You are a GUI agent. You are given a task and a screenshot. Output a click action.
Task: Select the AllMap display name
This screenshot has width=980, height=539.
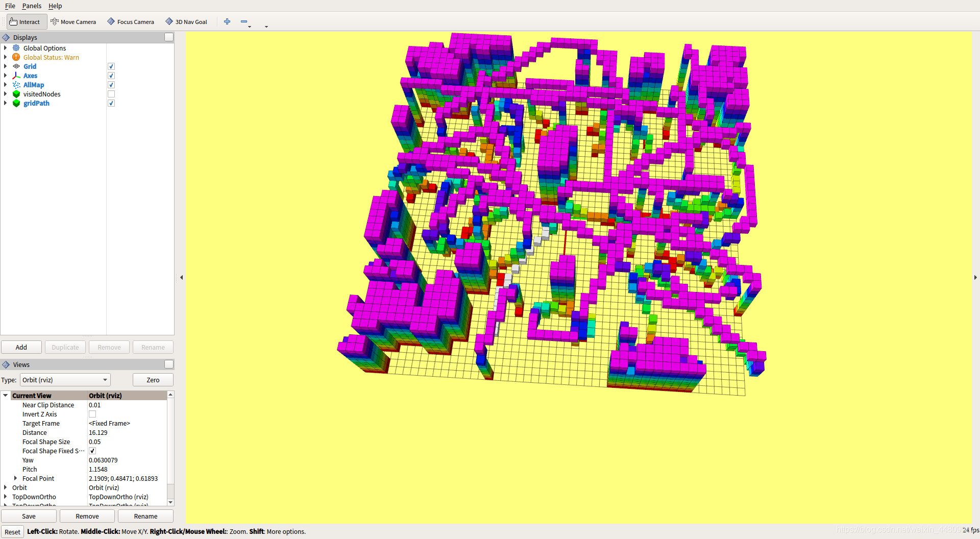34,85
